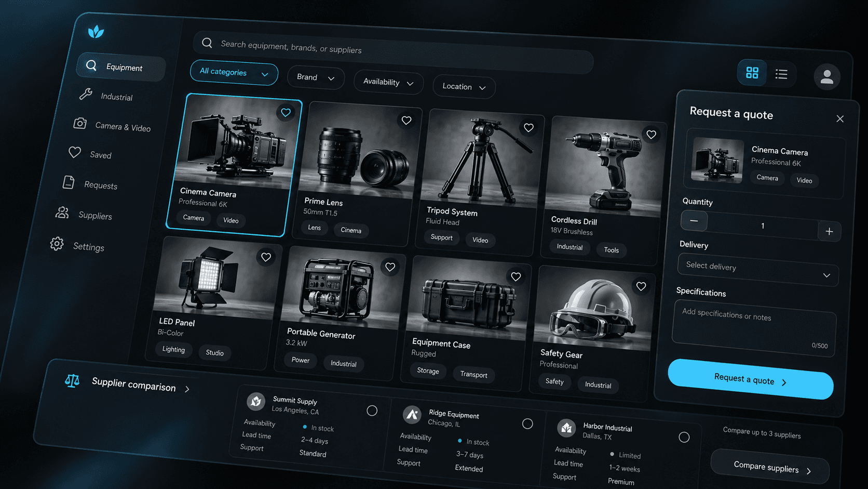
Task: Select Ridge Equipment for comparison
Action: pyautogui.click(x=527, y=424)
